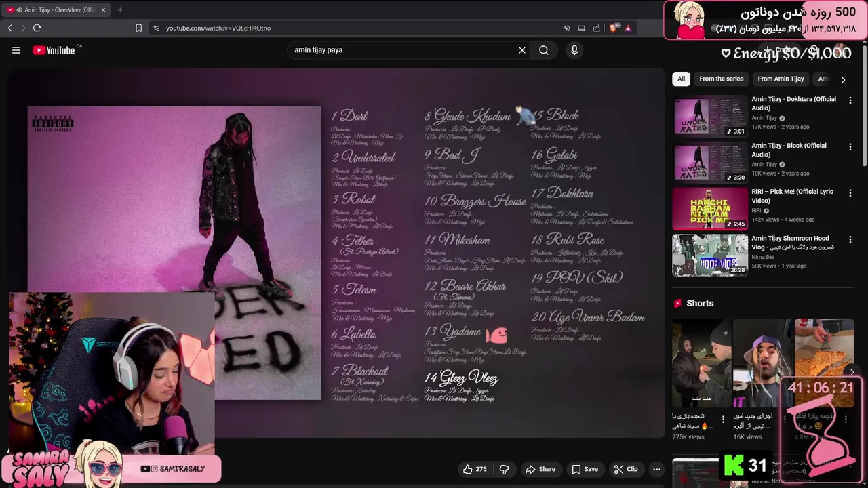Open RiRi Pick Me lyric video thumbnail
The image size is (868, 488).
(710, 208)
